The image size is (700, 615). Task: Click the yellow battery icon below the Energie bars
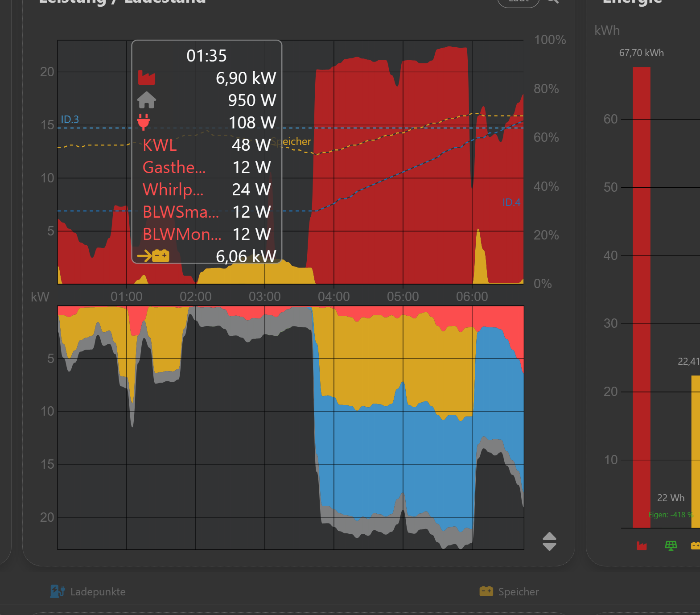[x=695, y=545]
